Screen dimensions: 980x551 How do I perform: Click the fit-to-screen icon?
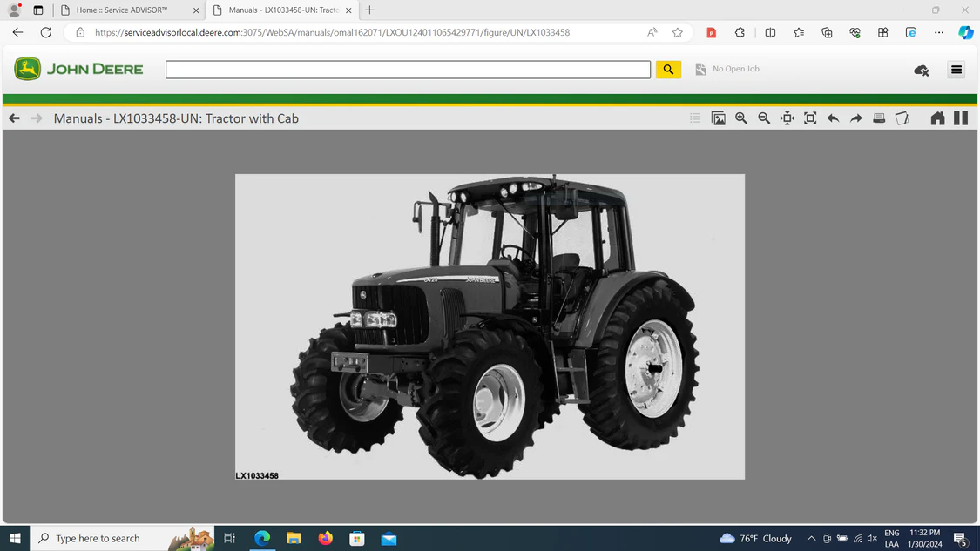(x=810, y=118)
